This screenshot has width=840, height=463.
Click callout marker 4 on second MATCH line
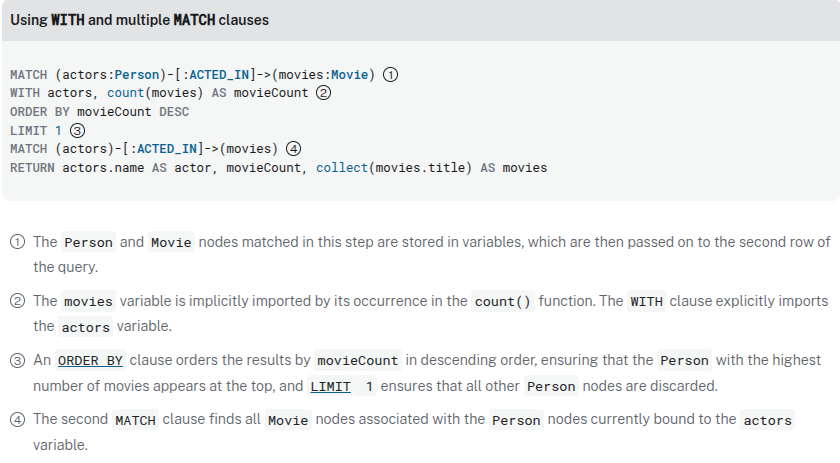pyautogui.click(x=293, y=149)
